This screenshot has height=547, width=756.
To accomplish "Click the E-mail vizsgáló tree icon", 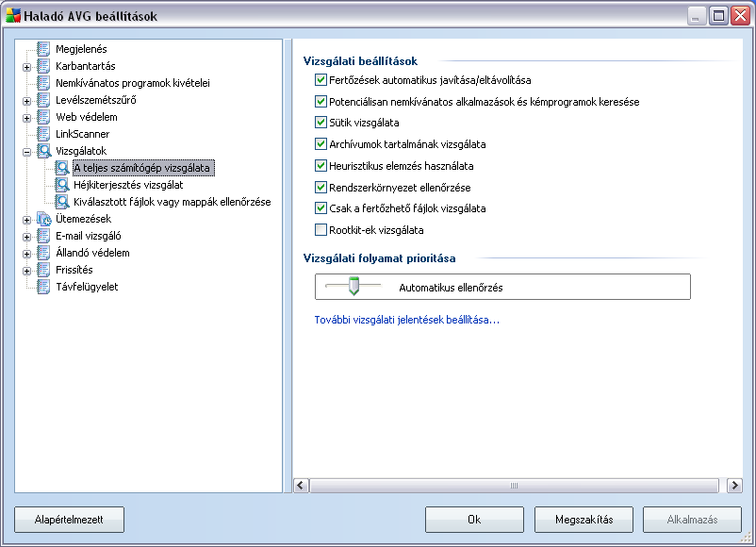I will pos(43,236).
